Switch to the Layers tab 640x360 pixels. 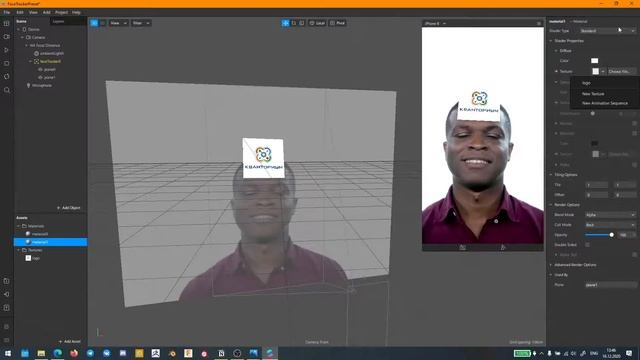point(59,21)
